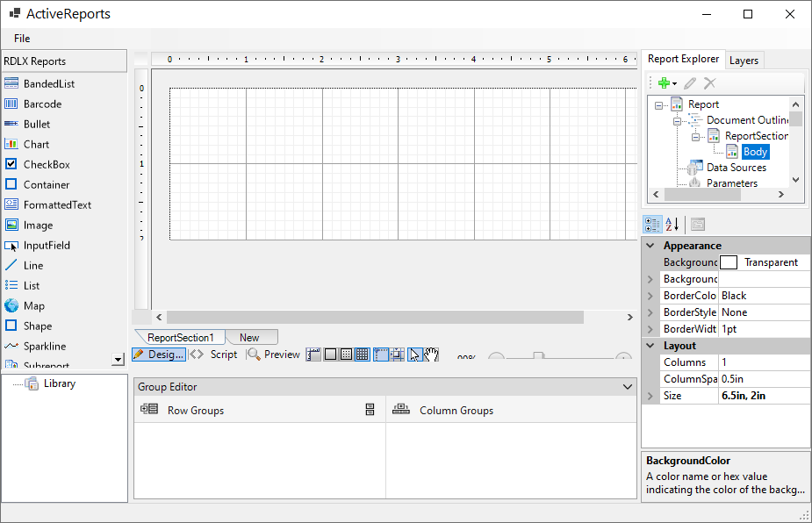Switch to the Layers tab

(x=744, y=61)
